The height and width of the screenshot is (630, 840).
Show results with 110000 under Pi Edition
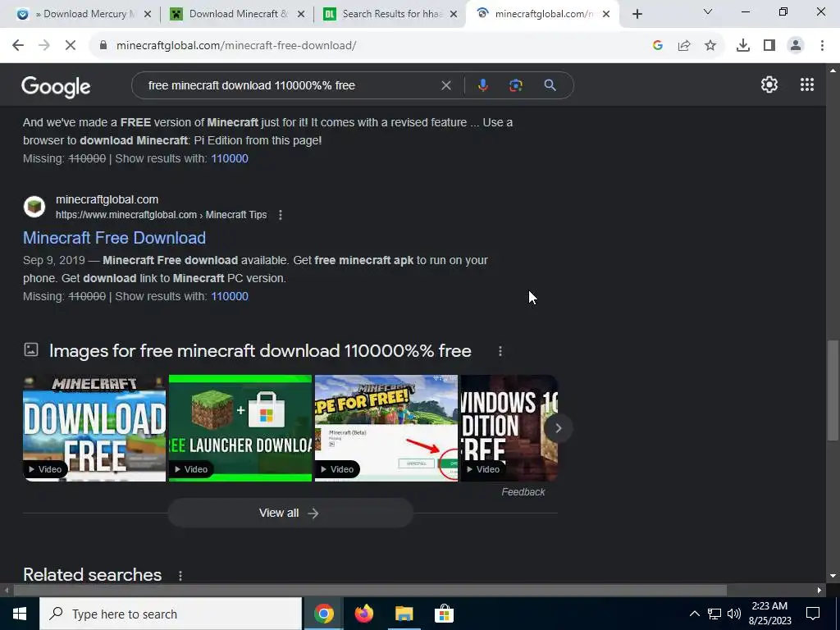(230, 158)
